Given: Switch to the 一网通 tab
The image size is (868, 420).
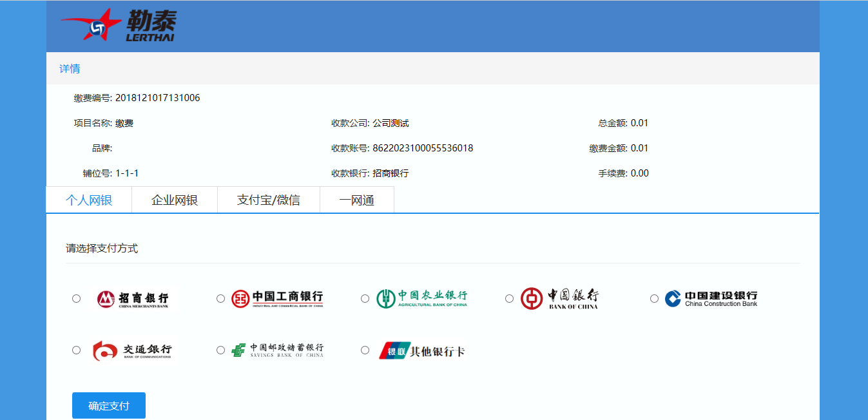Looking at the screenshot, I should click(357, 200).
